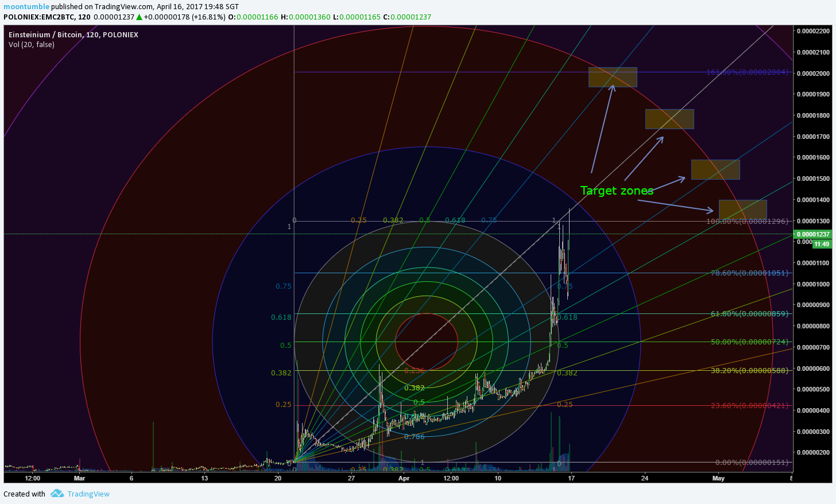Click the 0.00001600 price axis label

(814, 157)
